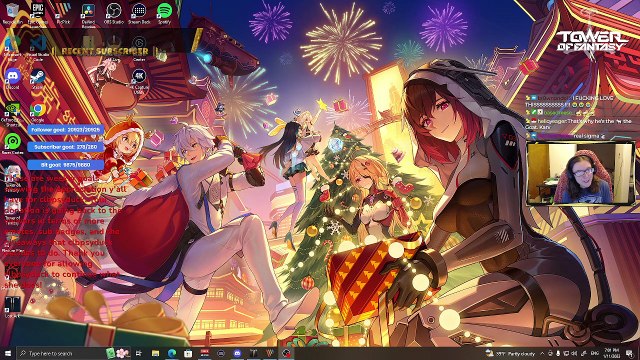This screenshot has height=360, width=640.
Task: Open the Recycle Bin desktop icon
Action: point(12,13)
